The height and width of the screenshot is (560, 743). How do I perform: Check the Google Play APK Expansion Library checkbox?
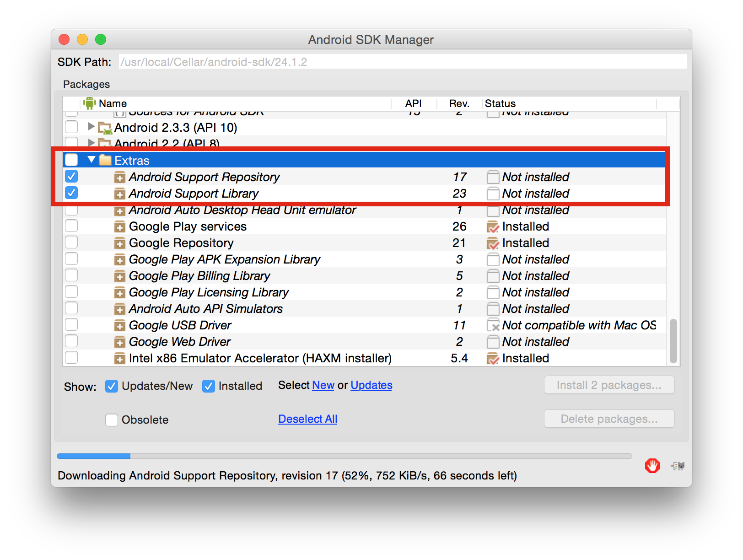tap(71, 258)
